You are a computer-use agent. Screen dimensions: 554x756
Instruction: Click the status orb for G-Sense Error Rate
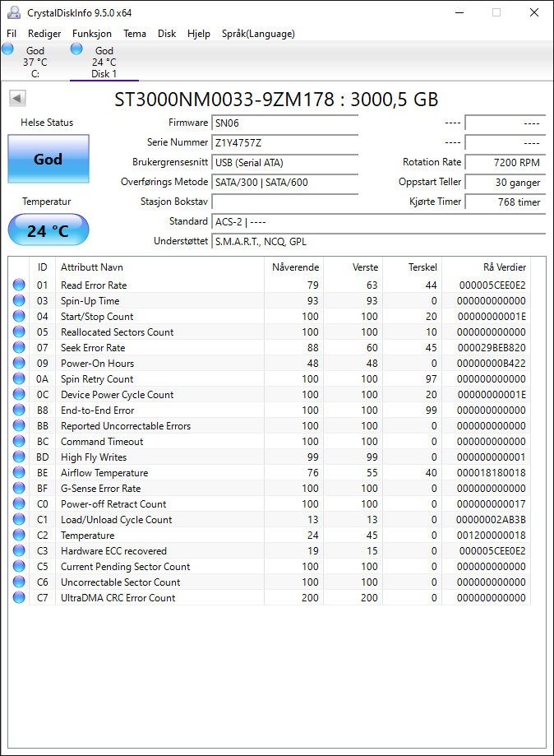(x=19, y=488)
